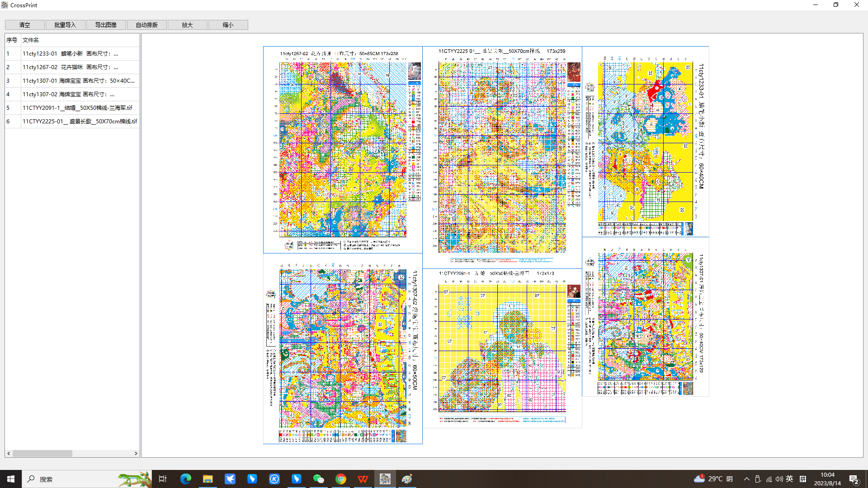This screenshot has height=488, width=868.
Task: Select row 11cty1307-02 海绵宝宝
Action: [x=72, y=94]
